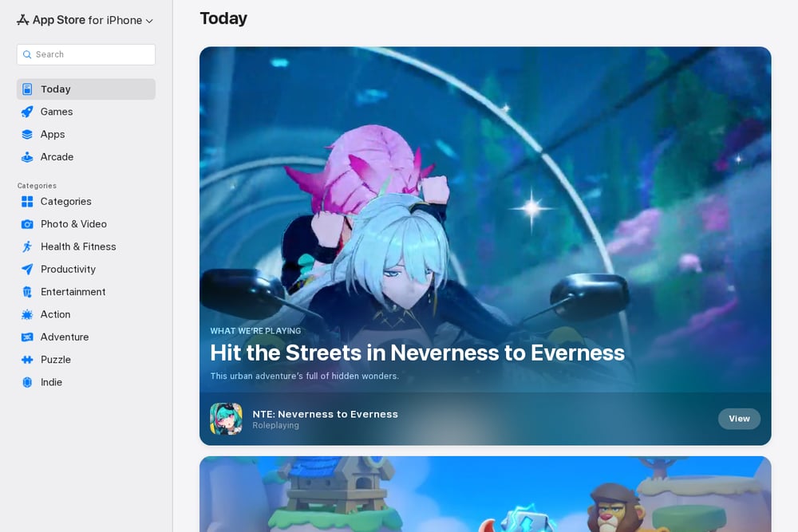This screenshot has width=798, height=532.
Task: Open Photo & Video category text
Action: click(73, 224)
